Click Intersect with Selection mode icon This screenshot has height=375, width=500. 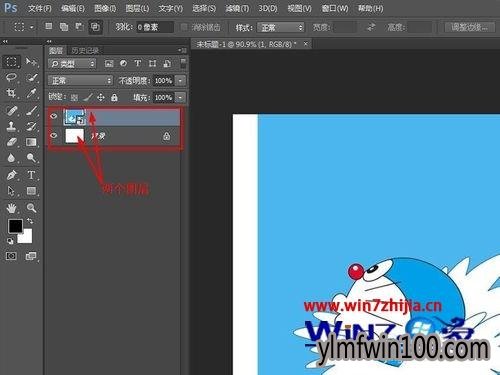(x=95, y=27)
